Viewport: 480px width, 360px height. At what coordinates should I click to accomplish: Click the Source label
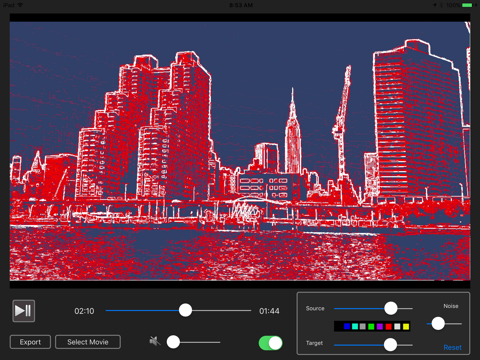315,308
